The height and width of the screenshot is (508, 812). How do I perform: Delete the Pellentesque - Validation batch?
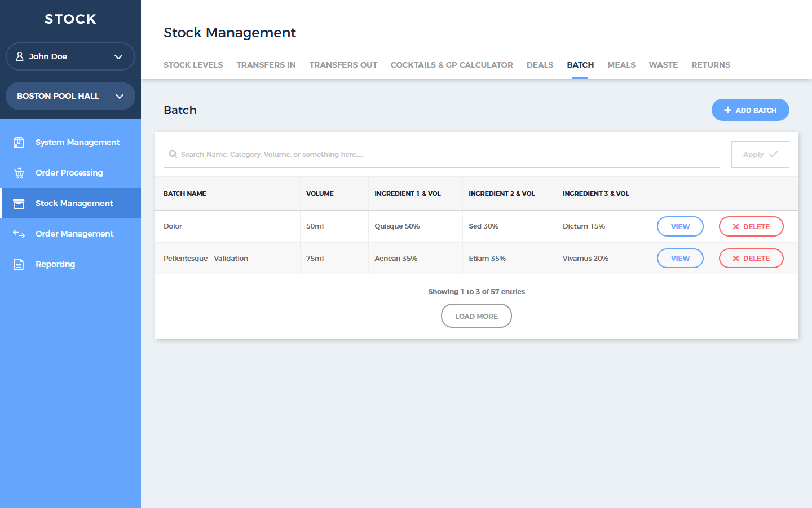(x=751, y=259)
